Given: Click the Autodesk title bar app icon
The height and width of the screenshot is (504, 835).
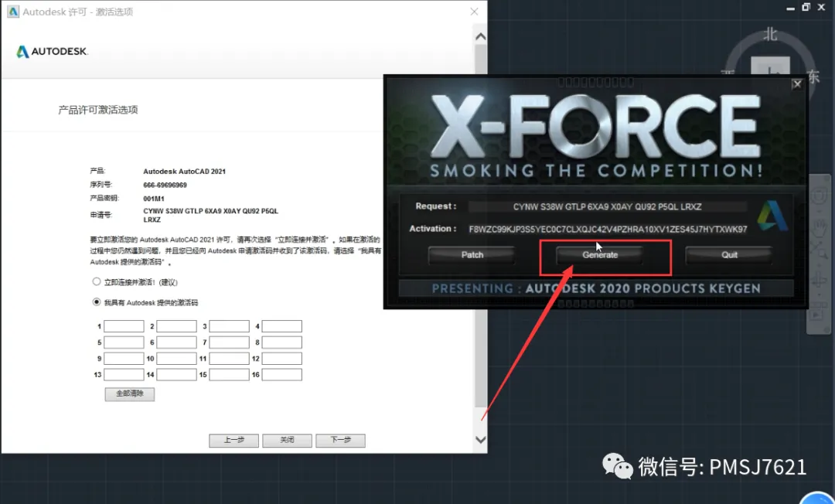Looking at the screenshot, I should tap(13, 11).
